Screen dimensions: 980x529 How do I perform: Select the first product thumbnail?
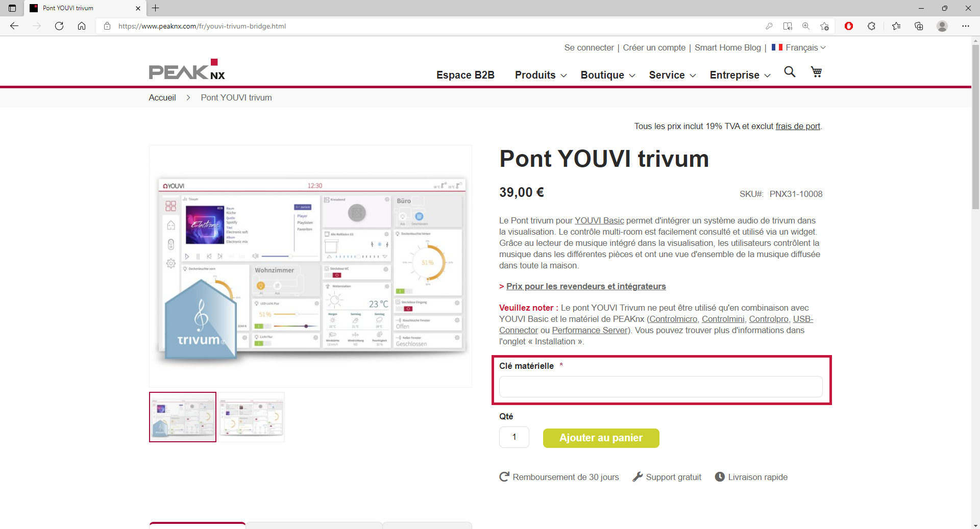coord(182,417)
